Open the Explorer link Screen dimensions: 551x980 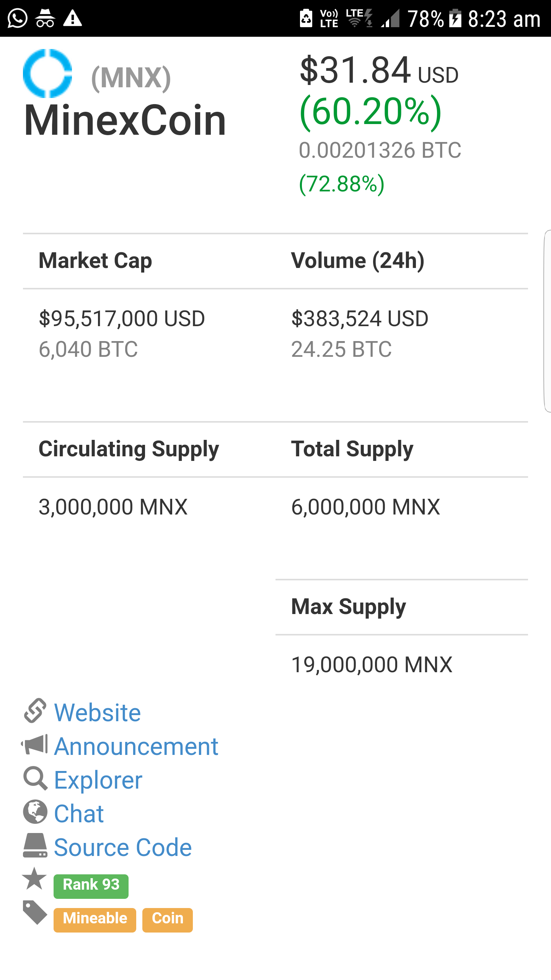(98, 780)
